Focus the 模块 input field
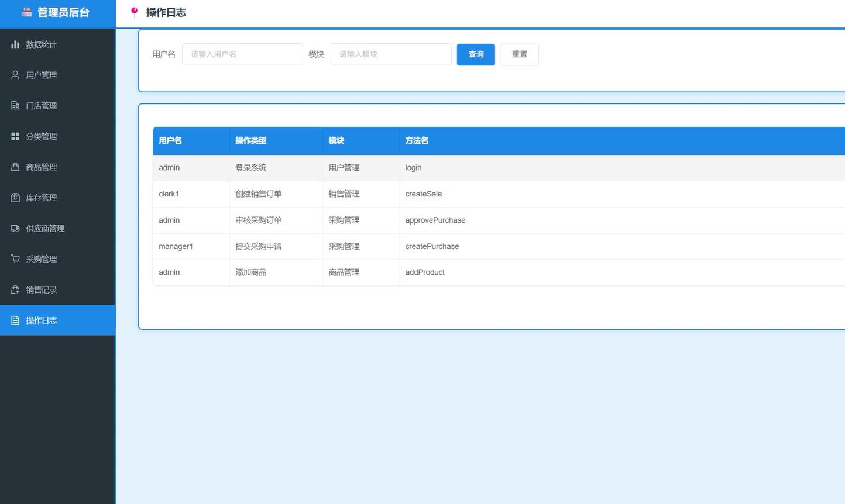Image resolution: width=845 pixels, height=504 pixels. [x=391, y=54]
